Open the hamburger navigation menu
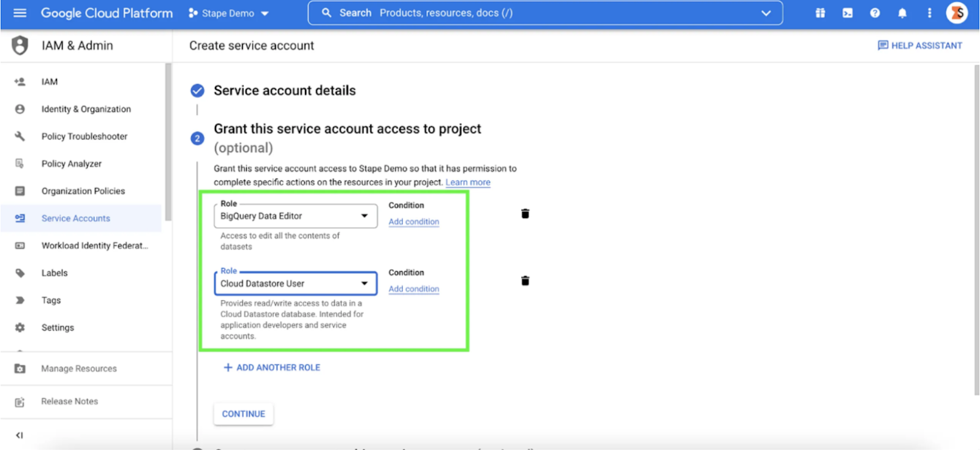Screen dimensions: 980x450 pos(20,13)
